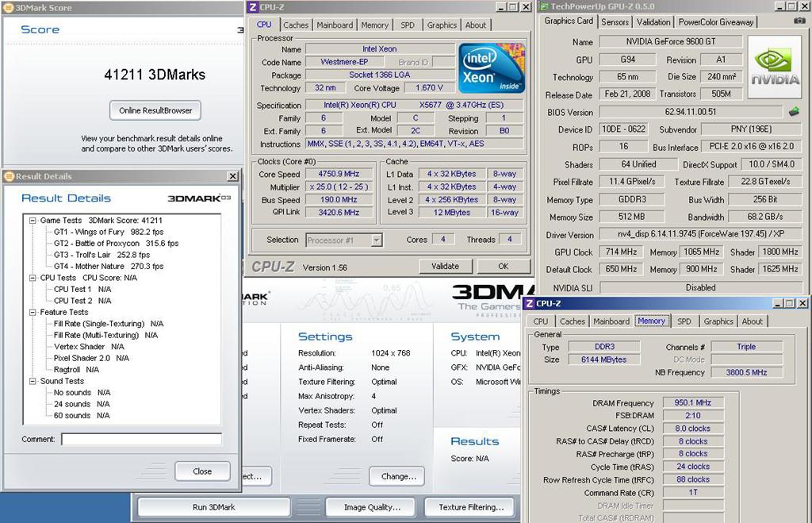Select the Pixel Shader 2.0 tree row
This screenshot has height=523, width=812.
coord(92,358)
